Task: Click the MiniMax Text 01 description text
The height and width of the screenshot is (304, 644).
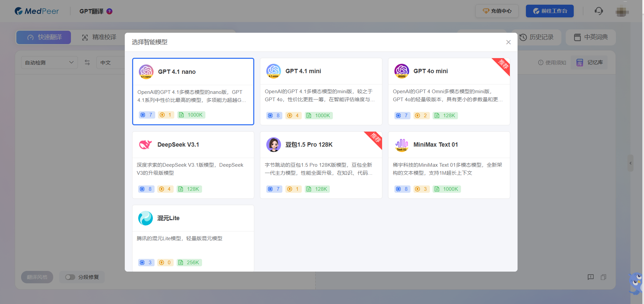Action: point(448,169)
